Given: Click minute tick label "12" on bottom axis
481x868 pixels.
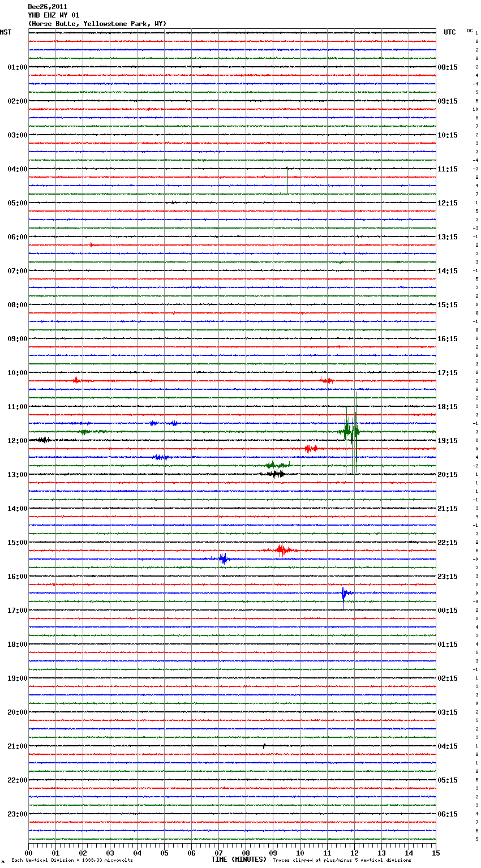Looking at the screenshot, I should (x=355, y=853).
